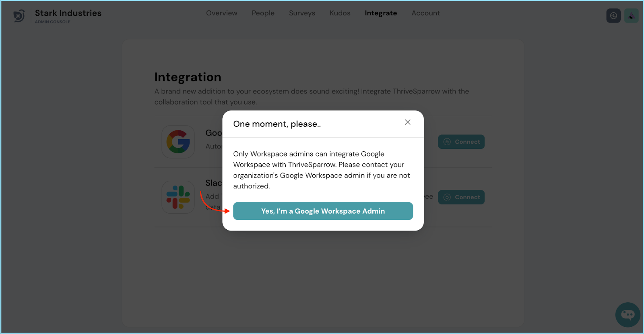Click the Integration heading
The image size is (644, 334).
tap(188, 77)
